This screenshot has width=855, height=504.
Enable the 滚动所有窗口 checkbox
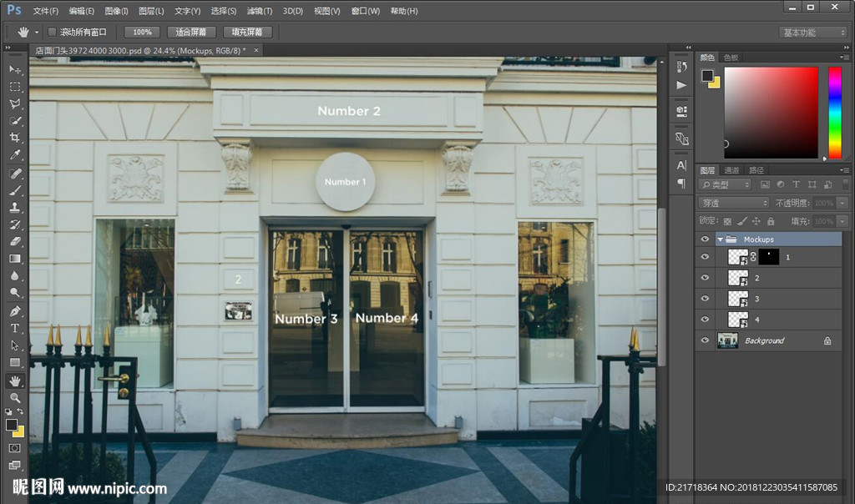pyautogui.click(x=52, y=33)
